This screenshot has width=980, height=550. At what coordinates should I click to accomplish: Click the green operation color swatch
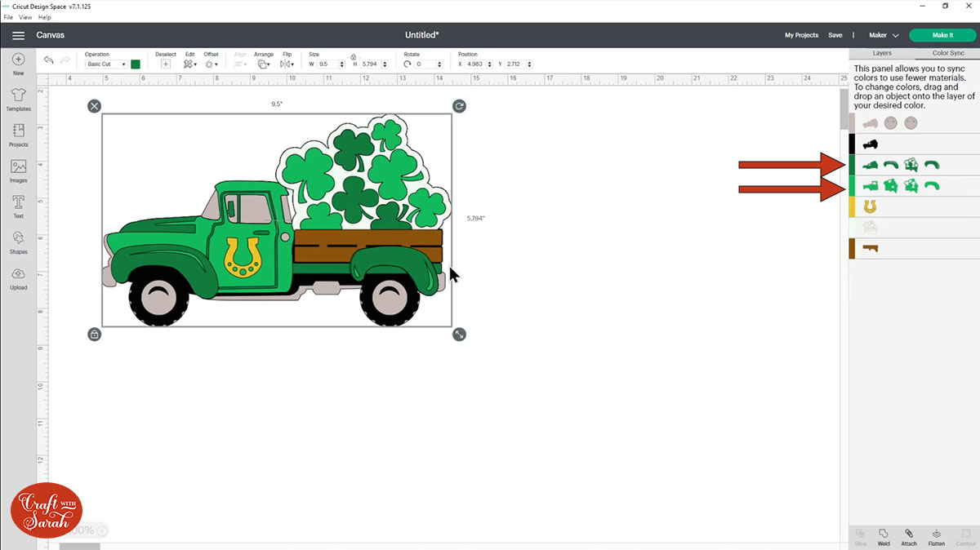coord(136,64)
